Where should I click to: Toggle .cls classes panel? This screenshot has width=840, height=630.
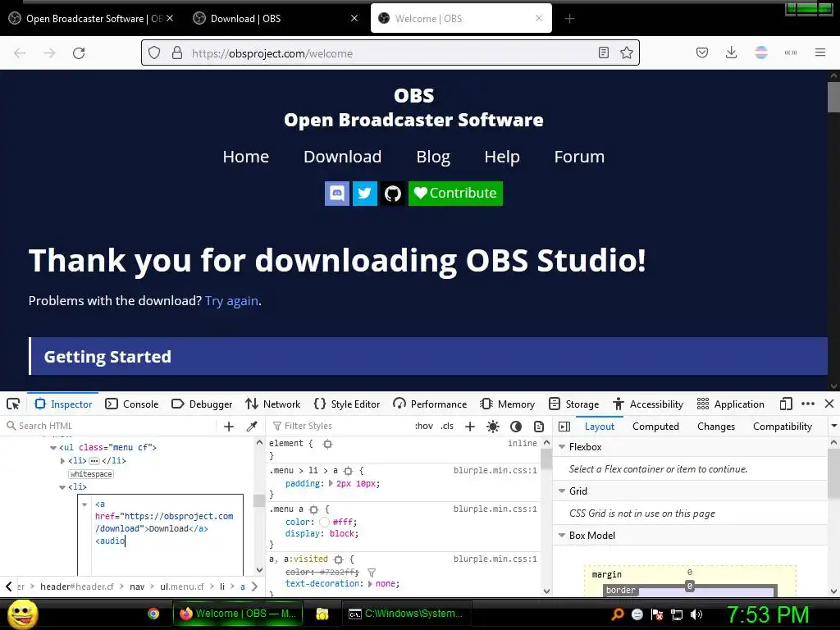[x=447, y=426]
